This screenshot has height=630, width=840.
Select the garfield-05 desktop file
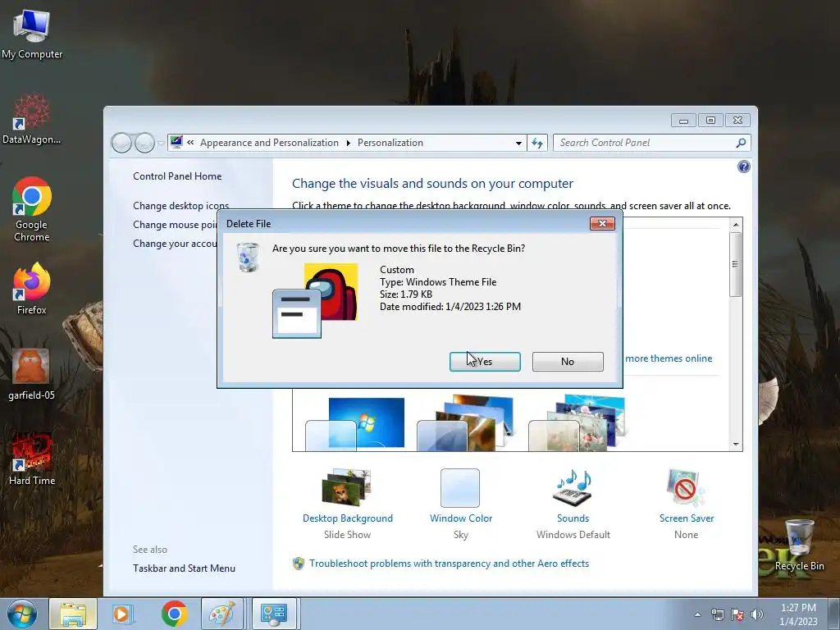(32, 374)
